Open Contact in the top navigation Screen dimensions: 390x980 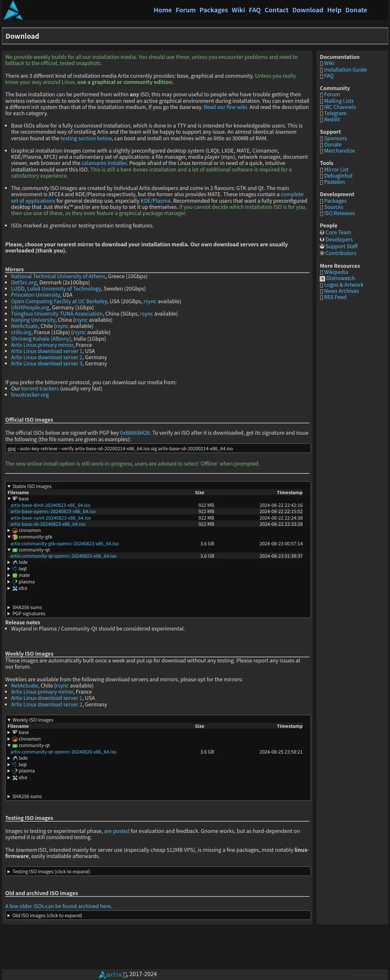coord(276,10)
